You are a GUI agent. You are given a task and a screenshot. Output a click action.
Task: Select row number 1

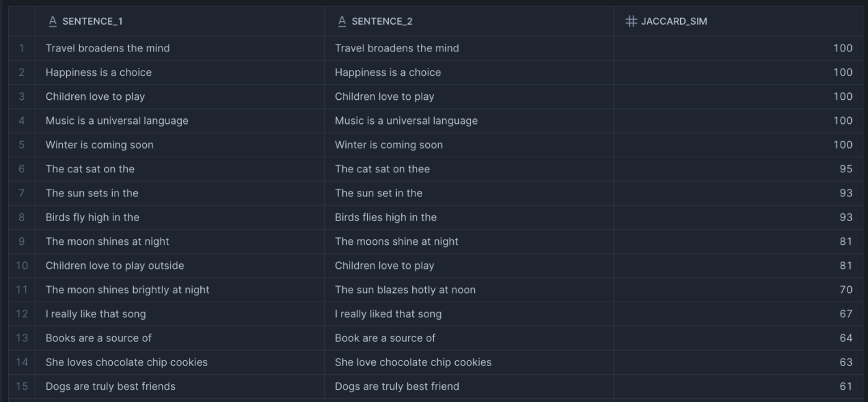(x=22, y=48)
